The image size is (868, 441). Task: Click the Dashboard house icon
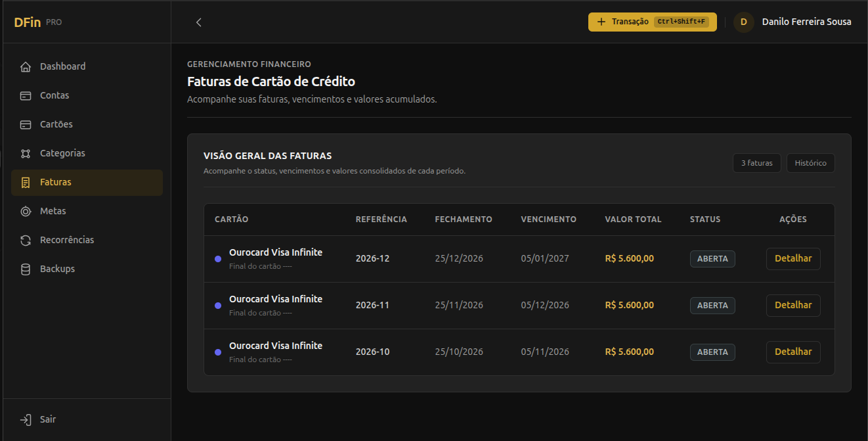click(26, 66)
